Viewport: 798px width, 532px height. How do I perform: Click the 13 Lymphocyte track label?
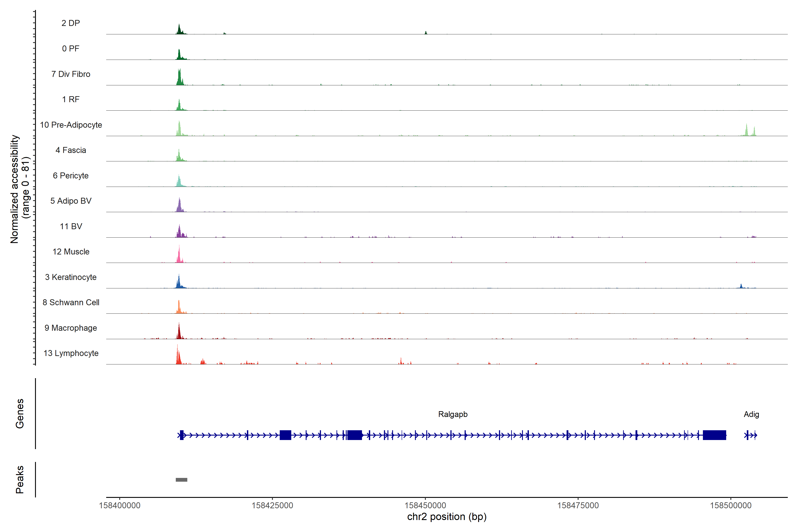click(x=71, y=353)
